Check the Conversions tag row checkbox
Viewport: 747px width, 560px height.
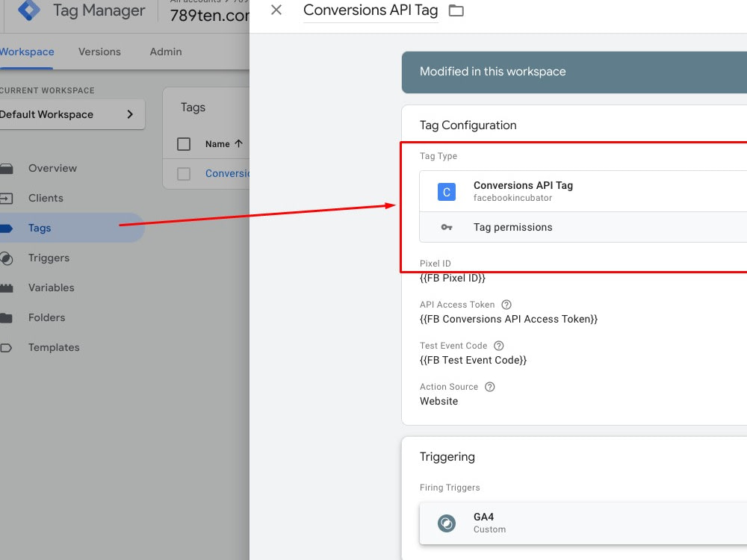tap(183, 172)
